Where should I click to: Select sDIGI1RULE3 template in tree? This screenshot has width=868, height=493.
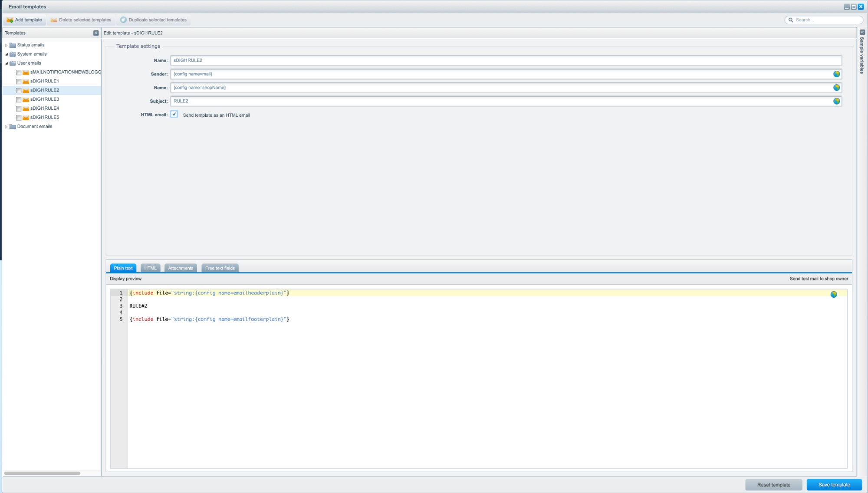[44, 99]
